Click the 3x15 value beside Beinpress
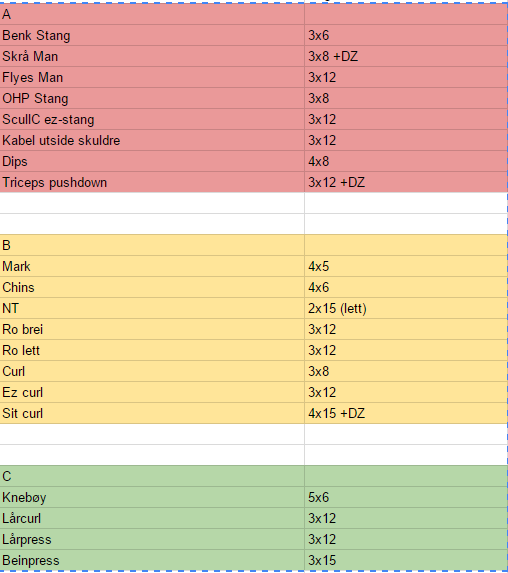 click(x=406, y=560)
